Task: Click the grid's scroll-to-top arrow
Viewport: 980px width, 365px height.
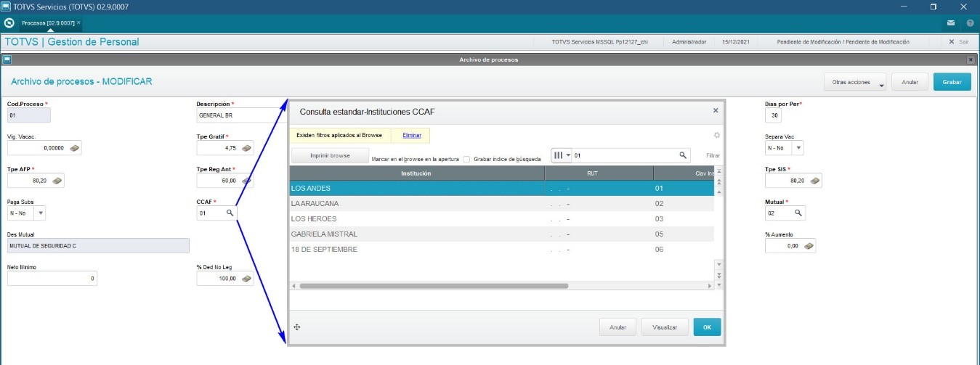Action: [x=719, y=172]
